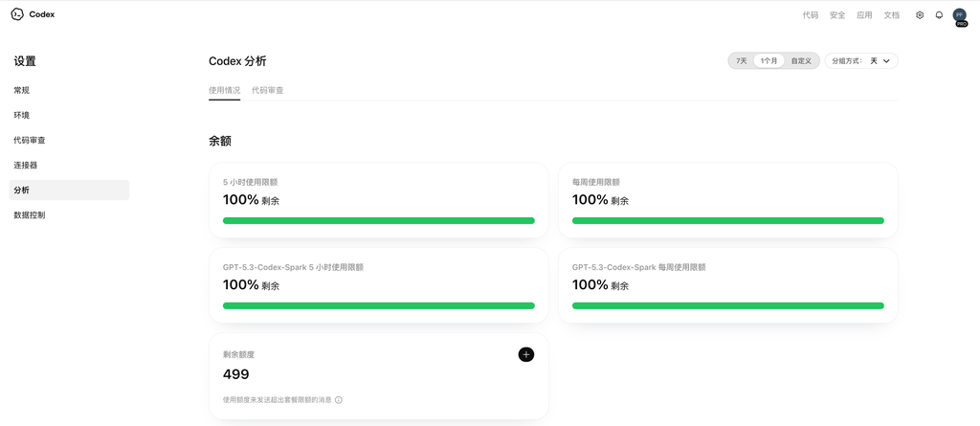The width and height of the screenshot is (980, 426).
Task: Select the 7天 time range
Action: (742, 61)
